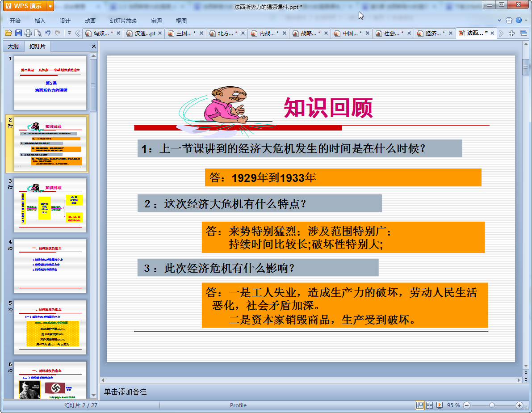The image size is (532, 413).
Task: Switch to the 匈奴 document tab
Action: 101,33
